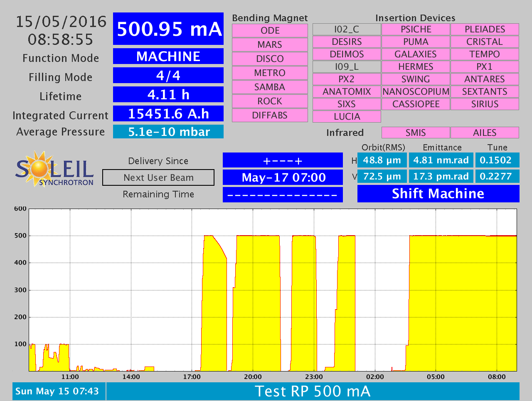Select the ODE beamline indicator

click(270, 30)
